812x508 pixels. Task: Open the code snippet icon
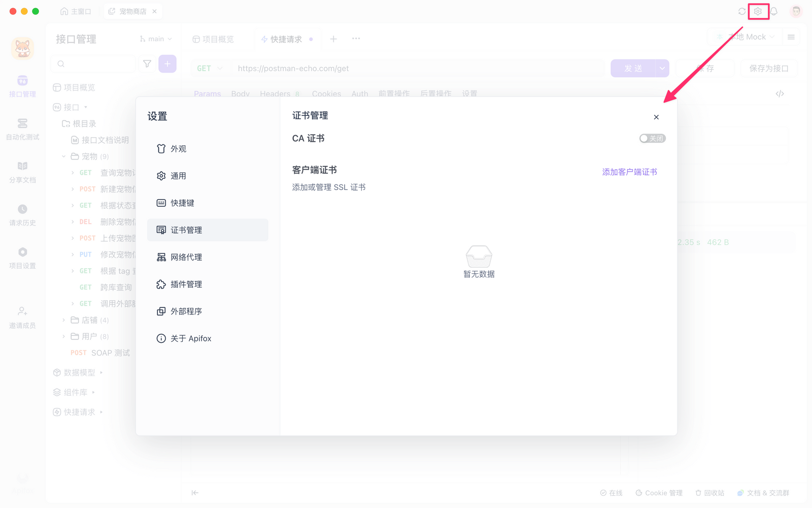780,93
